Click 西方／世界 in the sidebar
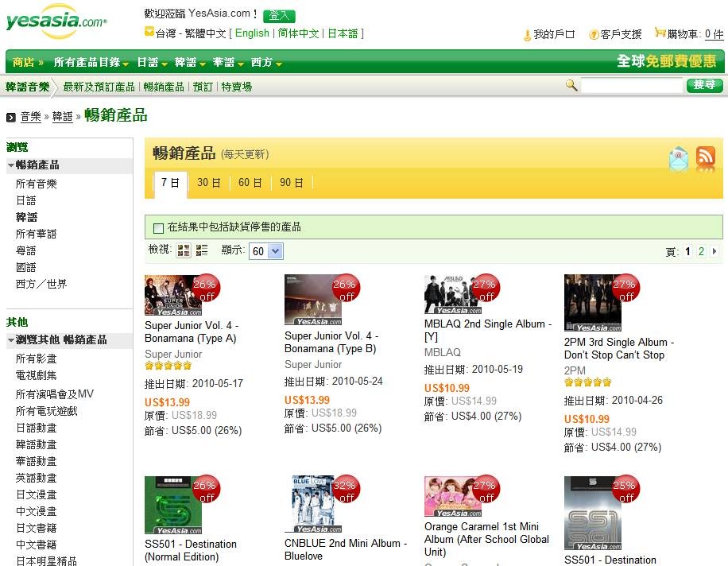The width and height of the screenshot is (728, 566). coord(41,284)
